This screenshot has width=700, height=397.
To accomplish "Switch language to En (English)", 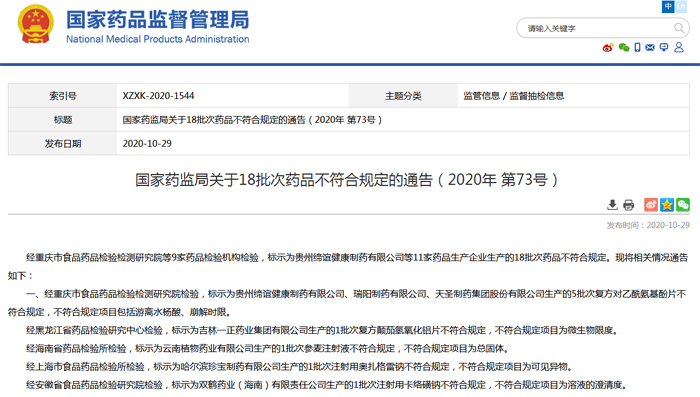I will [680, 6].
